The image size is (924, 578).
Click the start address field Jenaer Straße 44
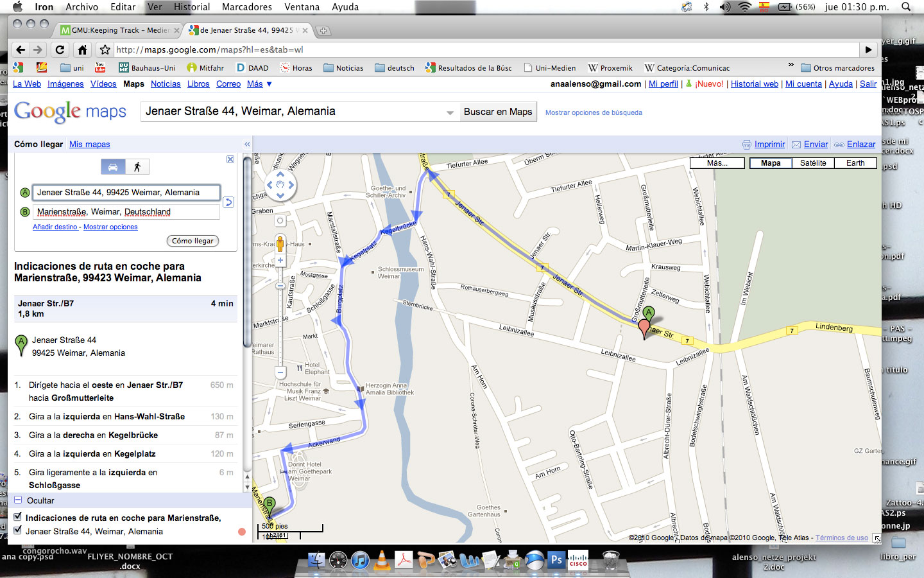point(126,192)
